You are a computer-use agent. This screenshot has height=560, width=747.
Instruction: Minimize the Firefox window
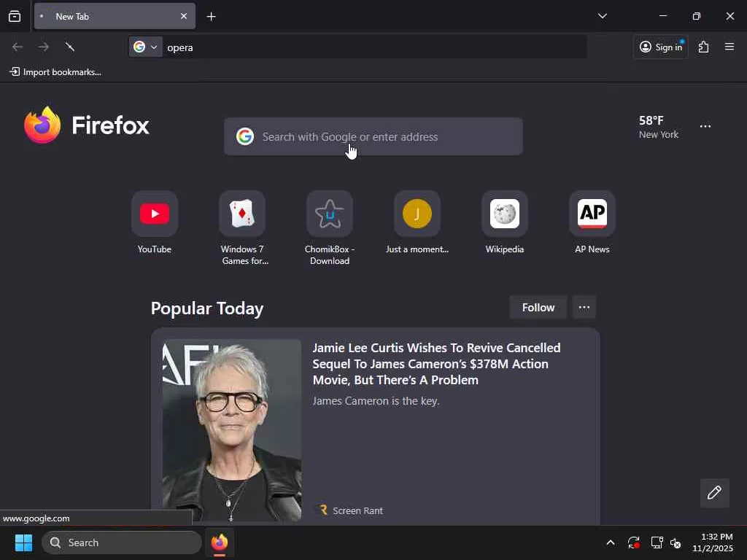(662, 16)
